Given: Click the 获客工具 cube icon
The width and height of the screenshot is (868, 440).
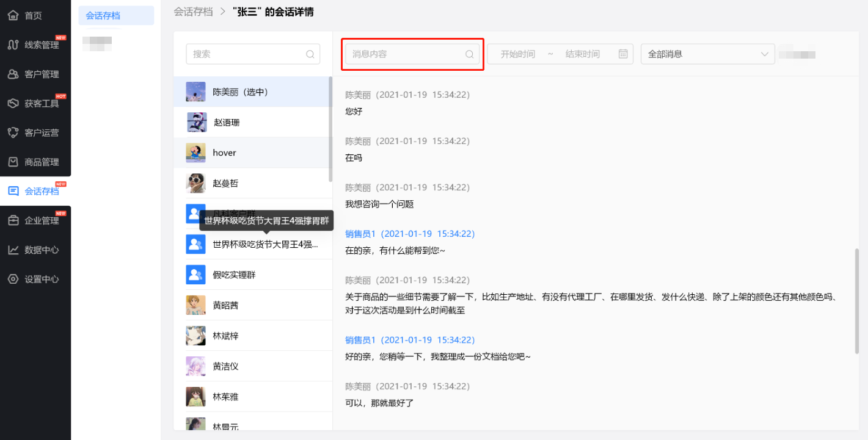Looking at the screenshot, I should [13, 103].
